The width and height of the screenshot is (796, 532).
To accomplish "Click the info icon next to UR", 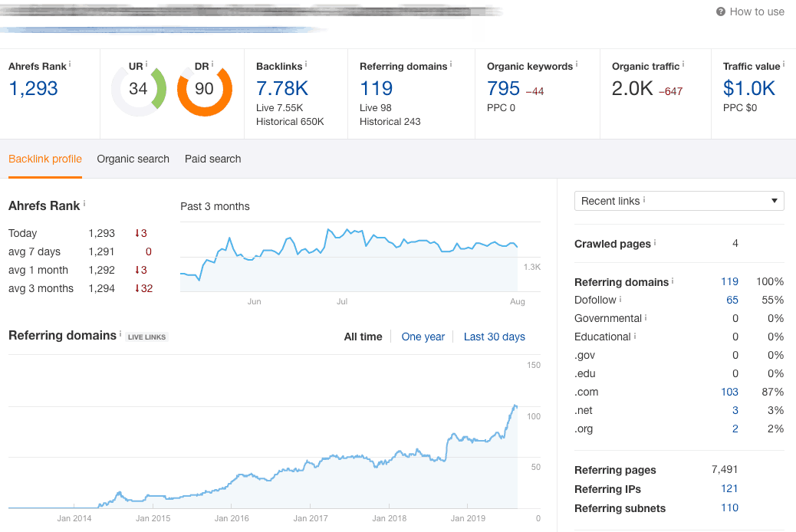I will coord(146,64).
